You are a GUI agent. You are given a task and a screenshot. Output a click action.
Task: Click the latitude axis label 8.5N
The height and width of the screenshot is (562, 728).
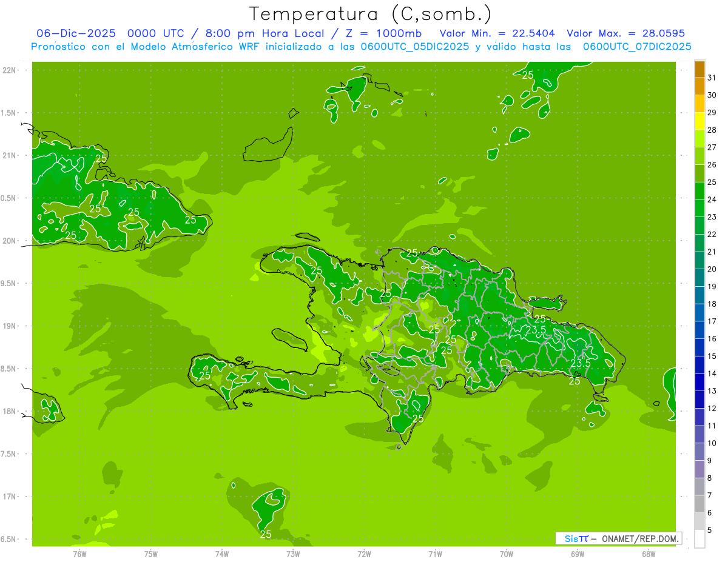click(9, 369)
